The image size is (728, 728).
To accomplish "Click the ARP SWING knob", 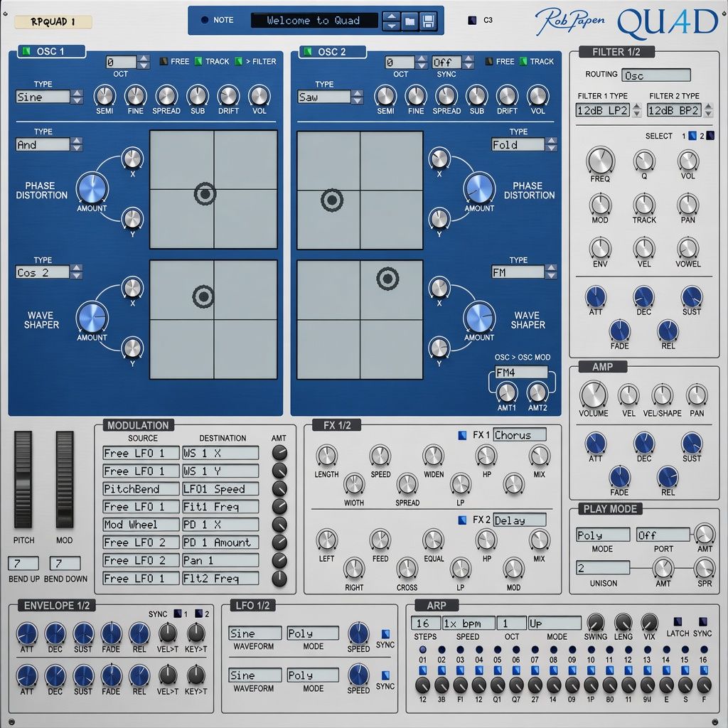I will 595,623.
